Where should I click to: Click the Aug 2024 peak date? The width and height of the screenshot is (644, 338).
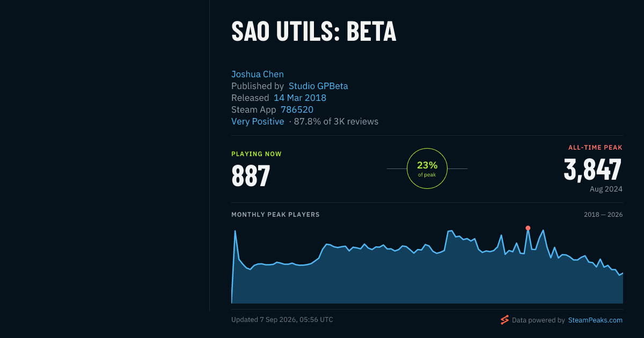tap(606, 189)
